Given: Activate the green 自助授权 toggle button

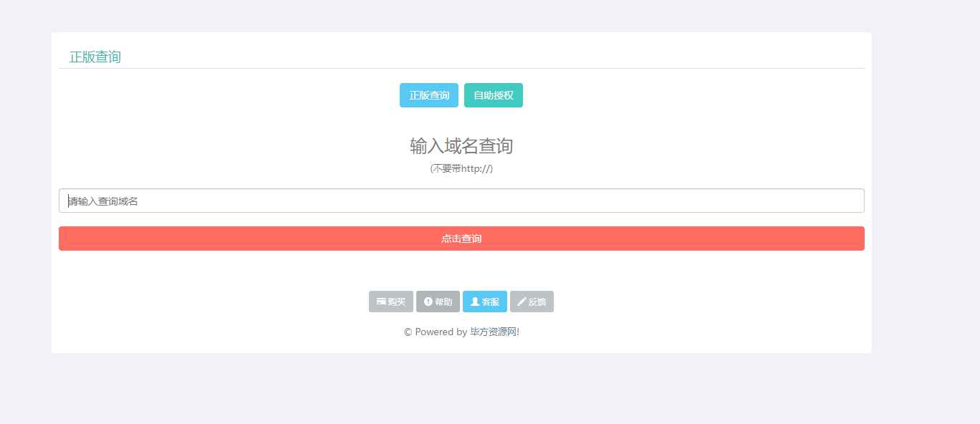Looking at the screenshot, I should [x=493, y=95].
